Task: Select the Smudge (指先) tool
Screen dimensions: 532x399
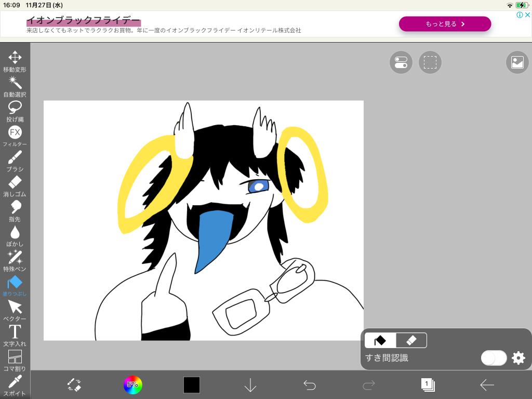Action: 15,210
